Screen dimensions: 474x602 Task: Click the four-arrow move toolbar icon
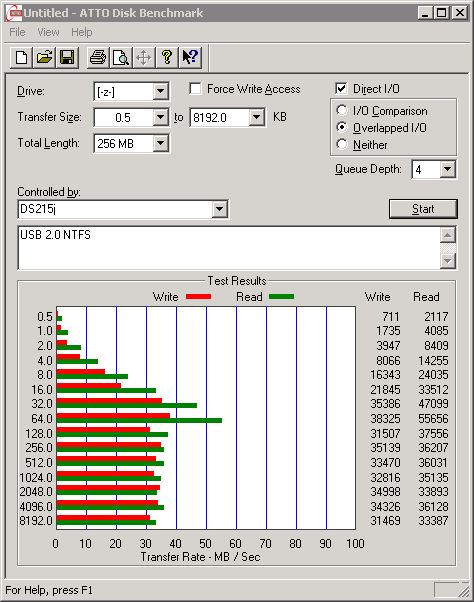point(144,58)
